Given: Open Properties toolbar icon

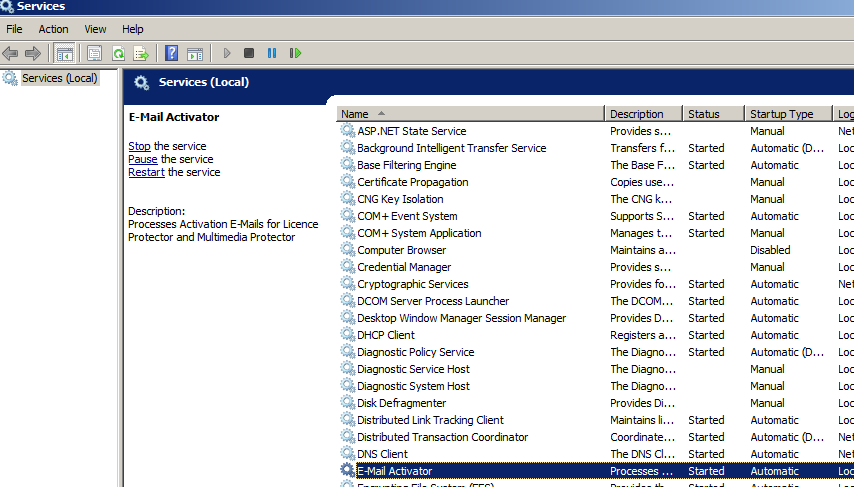Looking at the screenshot, I should (x=95, y=53).
